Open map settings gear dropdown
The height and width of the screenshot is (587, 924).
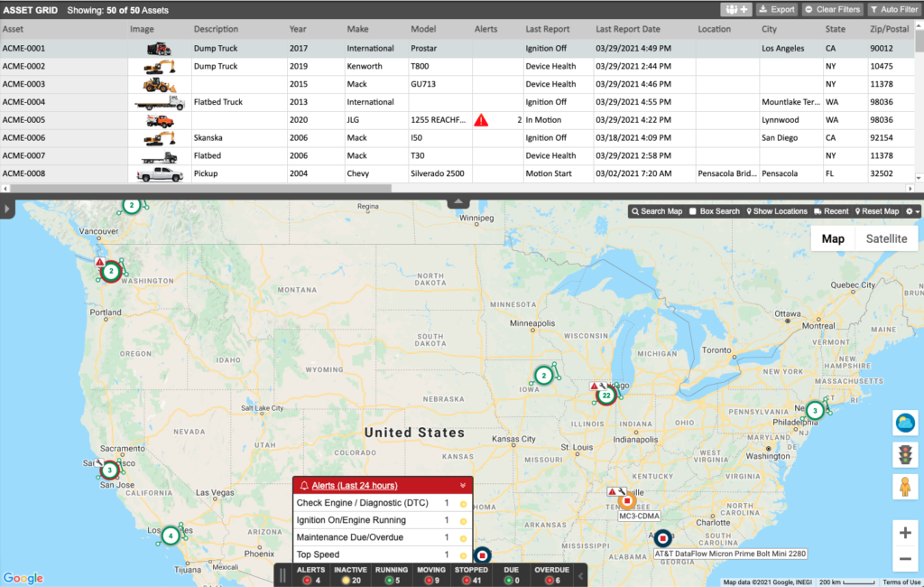point(912,211)
